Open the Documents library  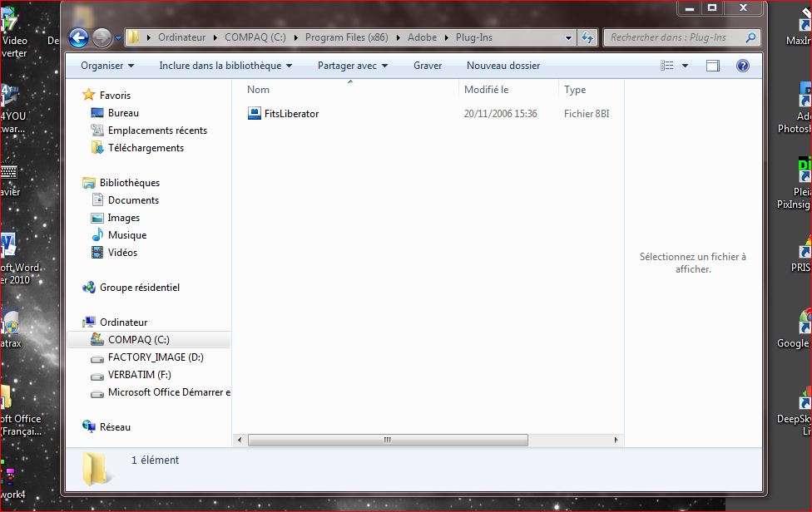point(133,200)
